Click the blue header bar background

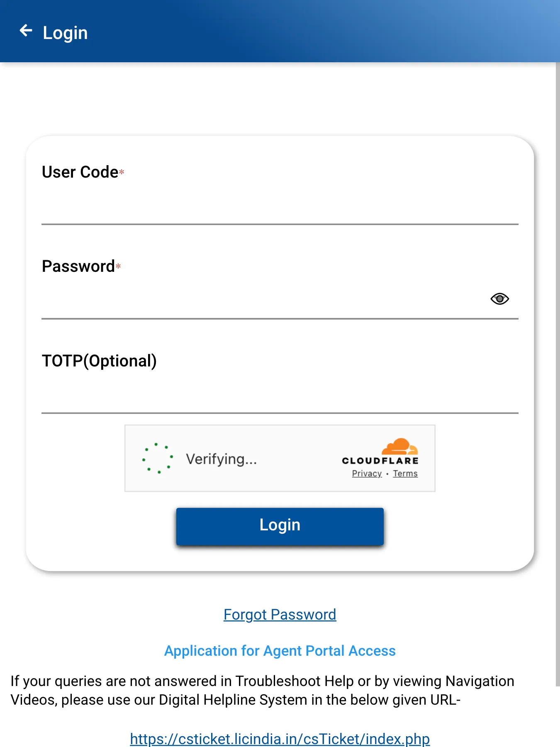pyautogui.click(x=332, y=31)
